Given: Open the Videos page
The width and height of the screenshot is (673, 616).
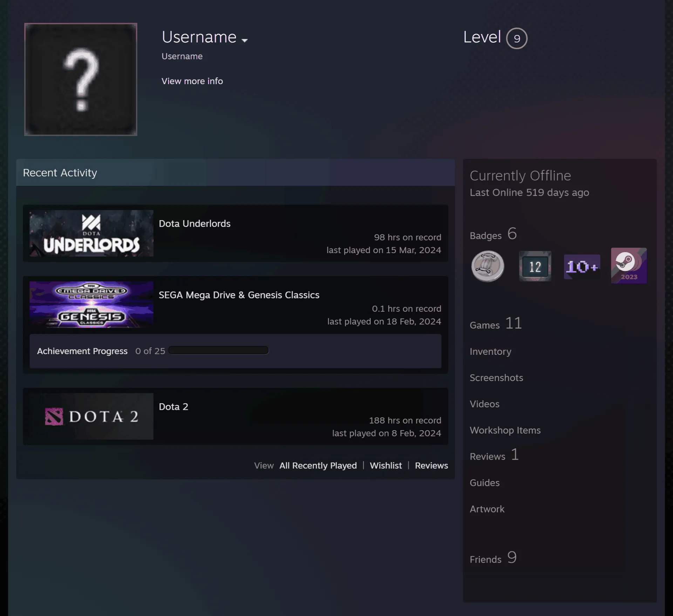Looking at the screenshot, I should pos(484,404).
